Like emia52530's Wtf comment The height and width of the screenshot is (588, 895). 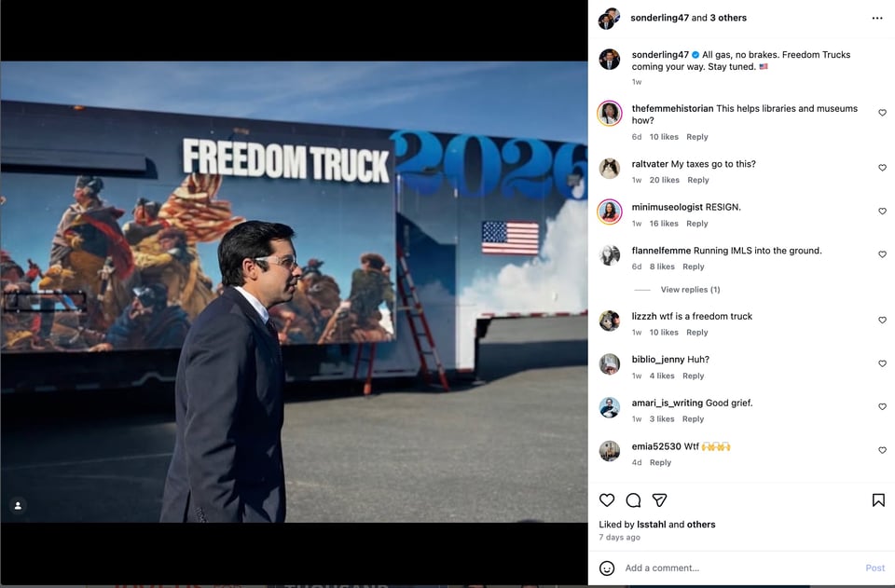click(x=882, y=449)
